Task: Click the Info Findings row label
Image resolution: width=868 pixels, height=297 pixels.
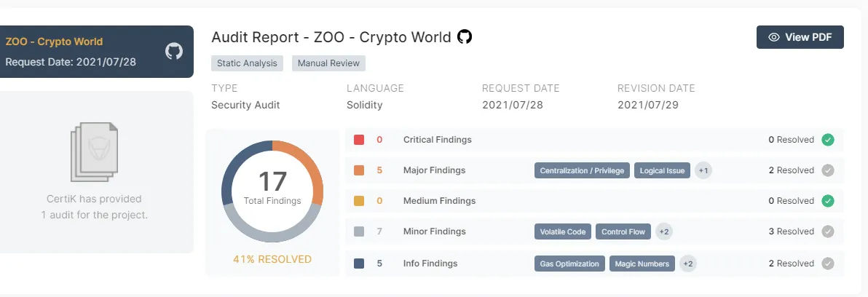Action: click(x=430, y=264)
